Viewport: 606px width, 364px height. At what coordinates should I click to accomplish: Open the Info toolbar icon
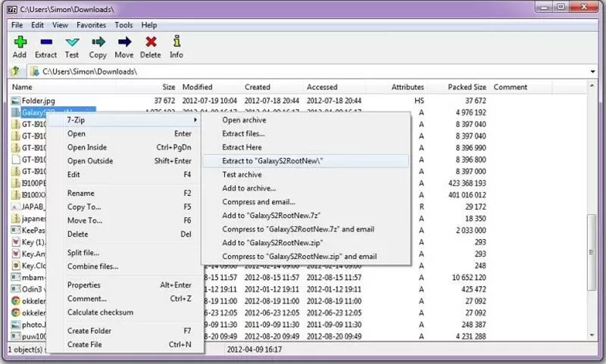click(x=176, y=43)
